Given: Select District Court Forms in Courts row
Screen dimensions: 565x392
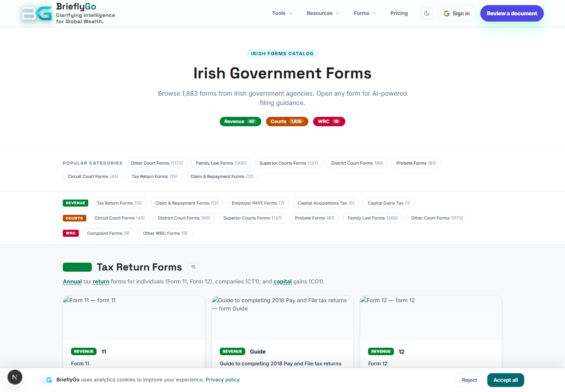Looking at the screenshot, I should pos(184,218).
